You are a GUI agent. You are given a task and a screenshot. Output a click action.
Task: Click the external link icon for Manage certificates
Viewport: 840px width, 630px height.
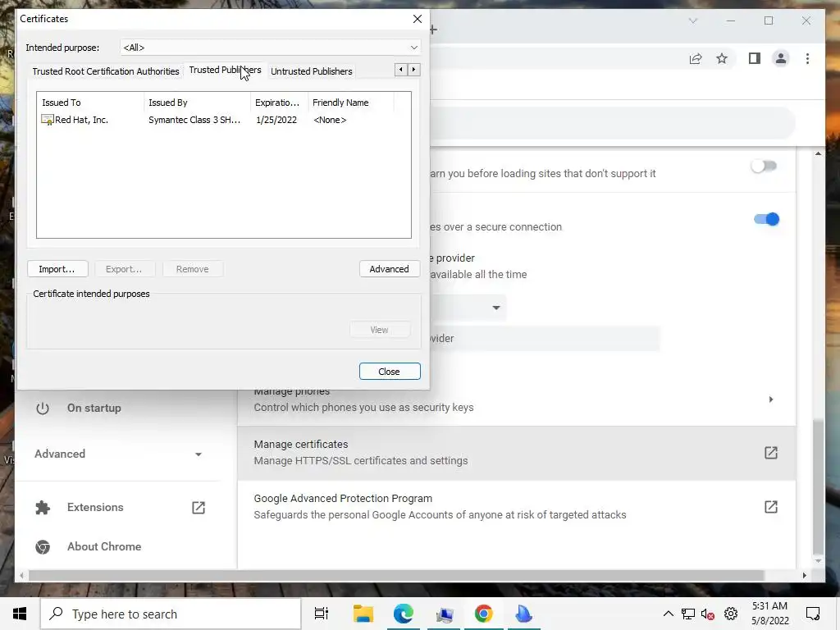click(770, 453)
